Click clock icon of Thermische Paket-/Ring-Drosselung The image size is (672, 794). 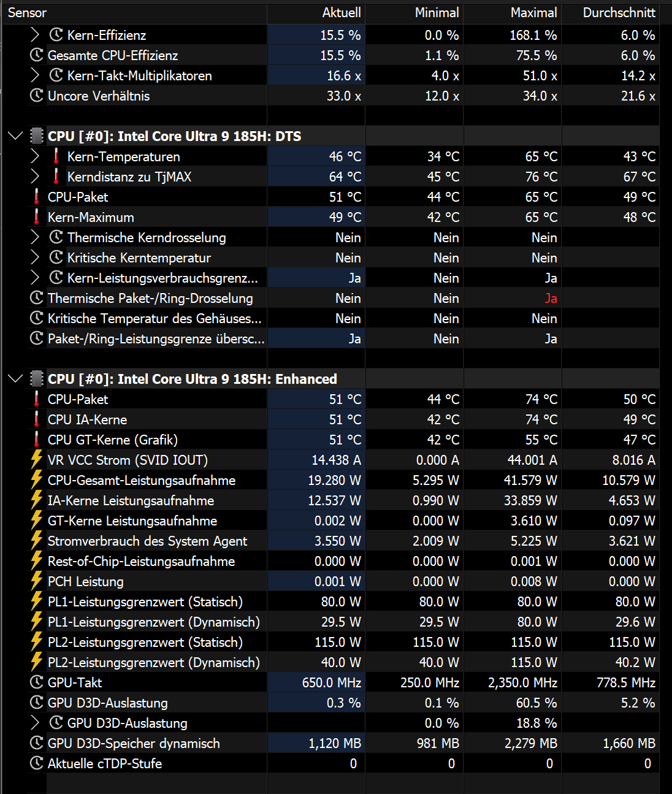coord(37,298)
